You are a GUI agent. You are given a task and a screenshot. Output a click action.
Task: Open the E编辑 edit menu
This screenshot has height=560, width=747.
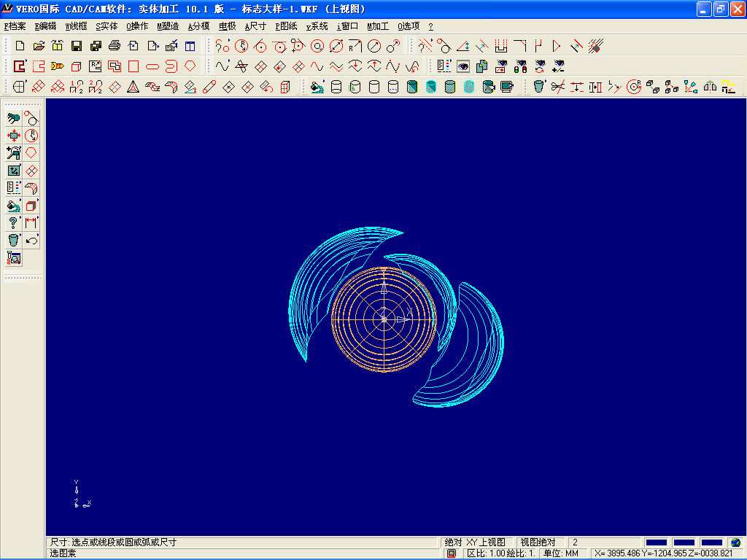click(46, 26)
